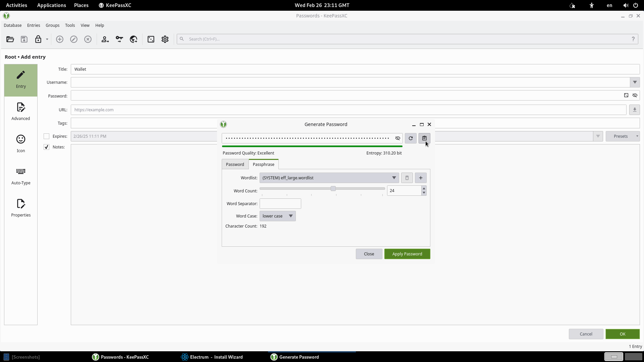Expand the Wordlist dropdown
This screenshot has height=362, width=644.
[329, 178]
